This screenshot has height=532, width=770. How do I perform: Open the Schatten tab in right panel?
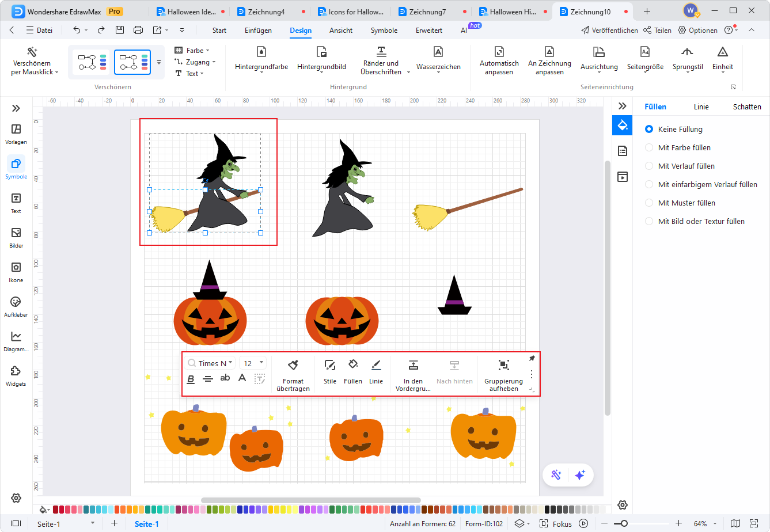click(x=747, y=107)
